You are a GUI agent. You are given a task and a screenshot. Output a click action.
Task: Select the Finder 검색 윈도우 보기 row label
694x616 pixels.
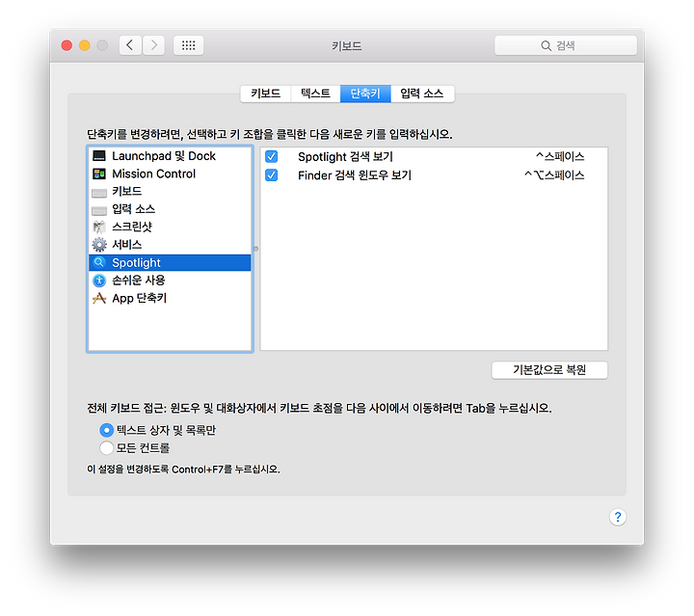(x=355, y=175)
